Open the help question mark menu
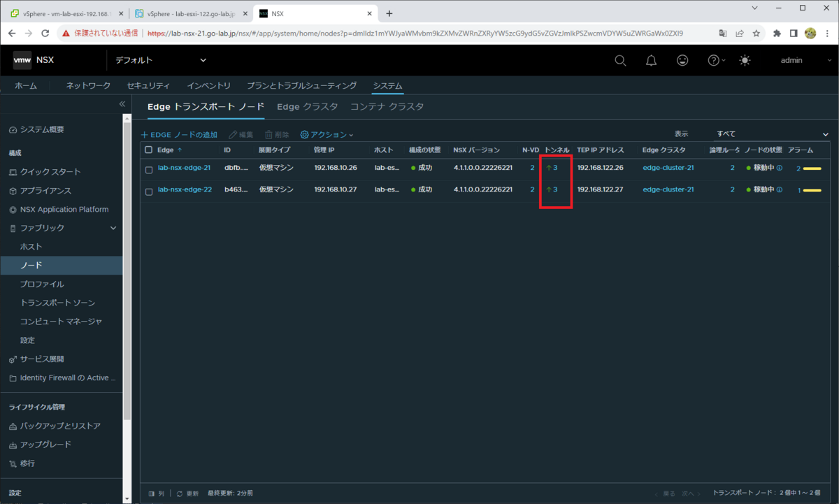Screen dimensions: 839x504 coord(717,61)
